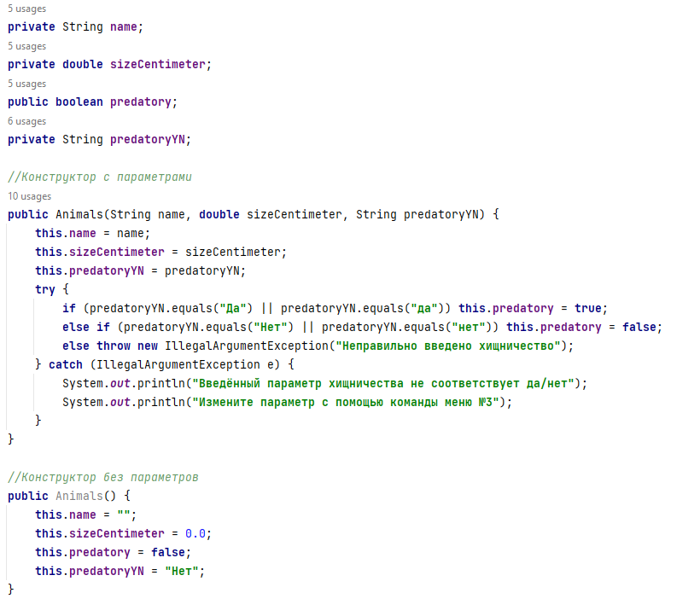The height and width of the screenshot is (616, 700).
Task: Click the greyed no-argument Animals() constructor name
Action: point(79,496)
